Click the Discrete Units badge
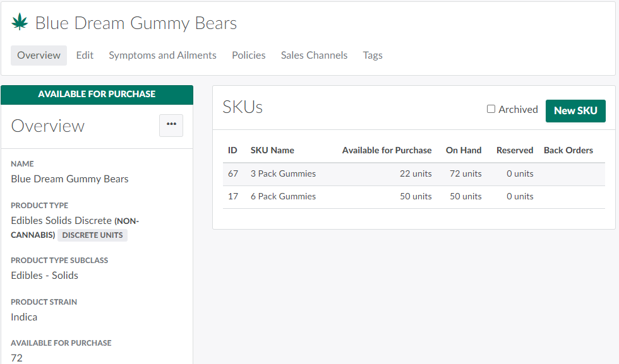Screen dimensions: 619x364 (93, 235)
